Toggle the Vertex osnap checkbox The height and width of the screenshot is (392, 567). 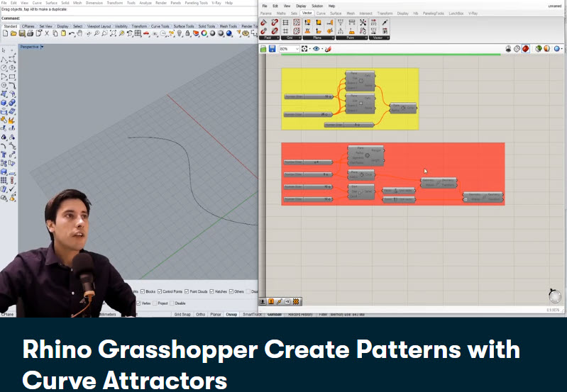(x=138, y=303)
